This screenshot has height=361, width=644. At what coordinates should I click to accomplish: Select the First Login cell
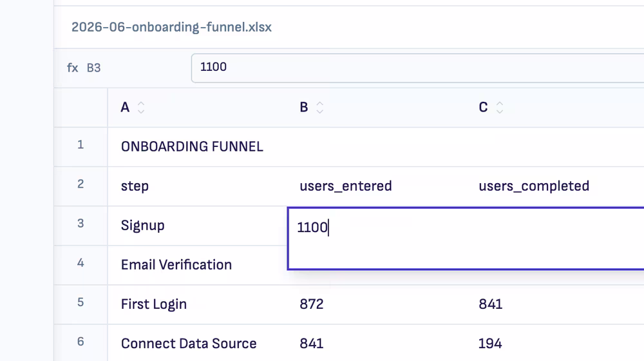click(197, 305)
